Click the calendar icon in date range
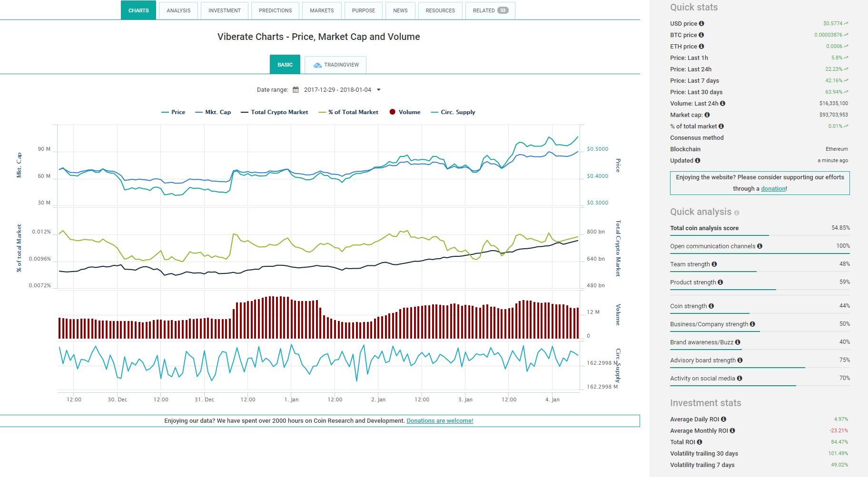Screen dimensions: 868x477 pos(296,89)
